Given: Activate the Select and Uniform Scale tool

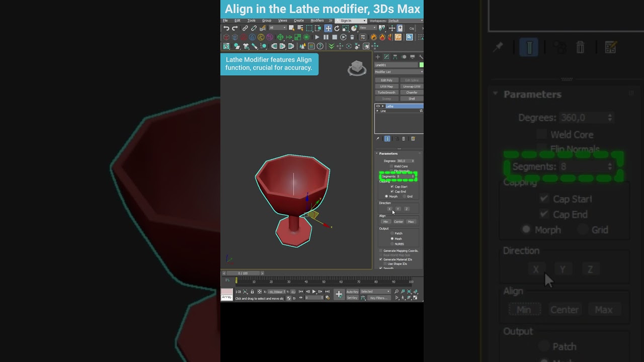Looking at the screenshot, I should pyautogui.click(x=345, y=28).
